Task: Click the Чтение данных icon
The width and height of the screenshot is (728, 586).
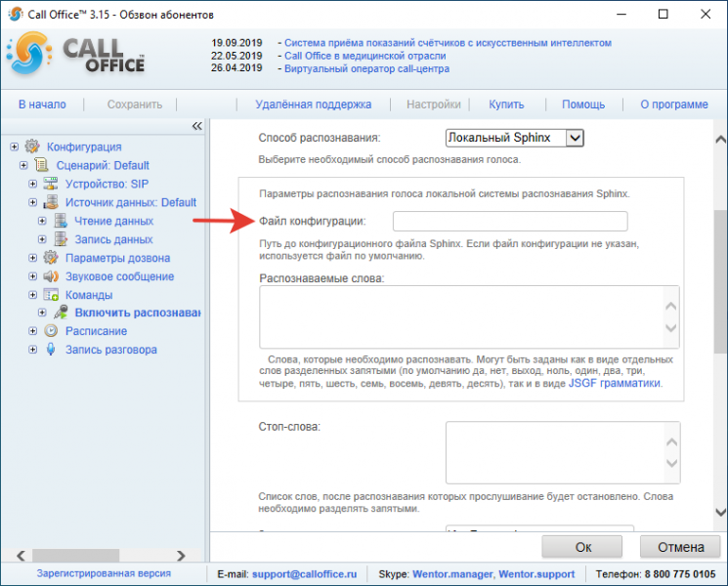Action: coord(61,221)
